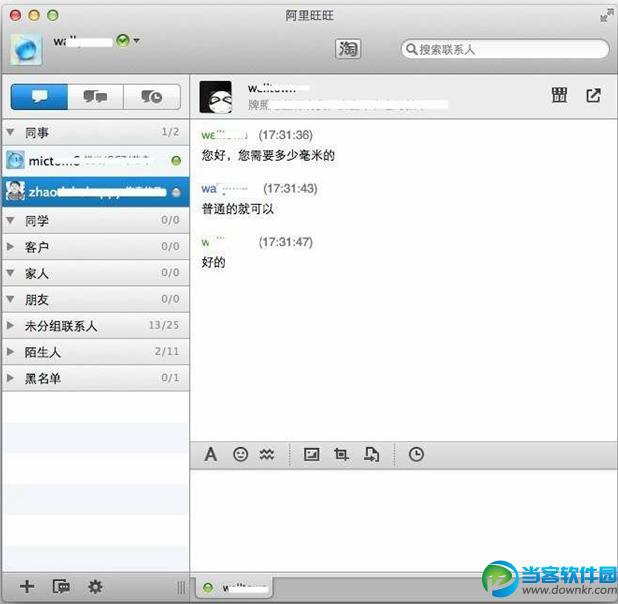Collapse the 同学 group
618x604 pixels.
click(x=11, y=220)
